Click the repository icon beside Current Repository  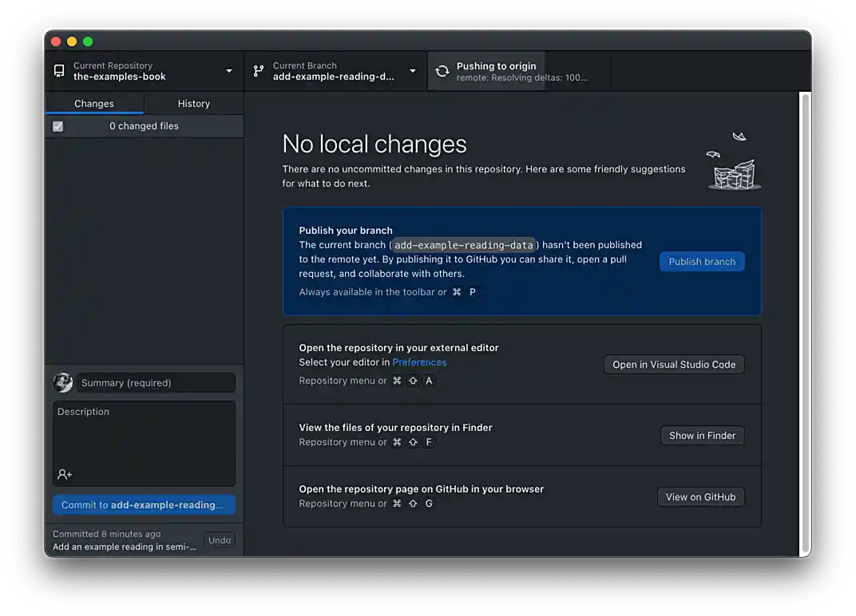[x=59, y=71]
